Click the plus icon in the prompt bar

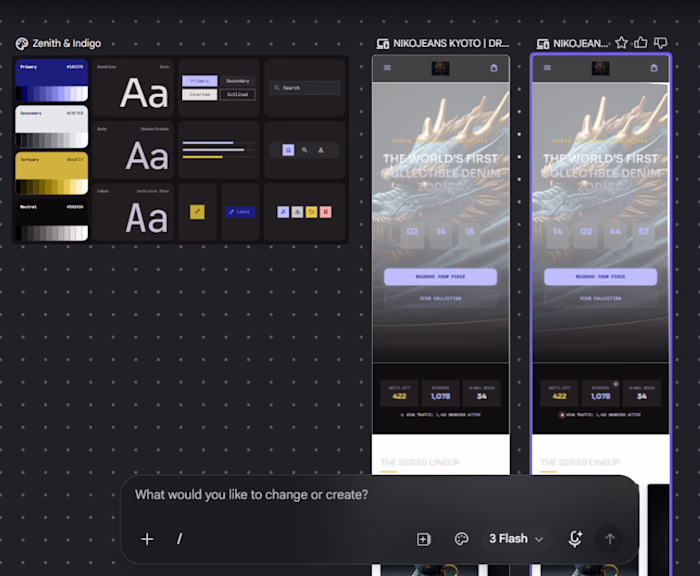point(147,539)
